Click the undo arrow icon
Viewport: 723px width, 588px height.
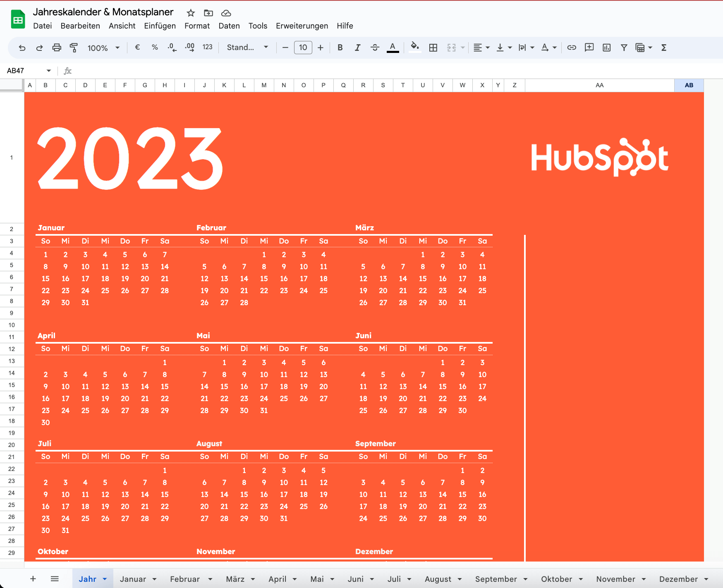pos(22,48)
